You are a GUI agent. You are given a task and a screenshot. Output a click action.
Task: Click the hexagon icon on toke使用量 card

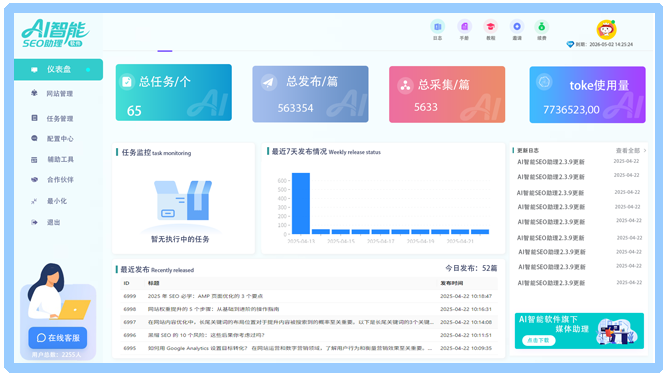coord(544,81)
